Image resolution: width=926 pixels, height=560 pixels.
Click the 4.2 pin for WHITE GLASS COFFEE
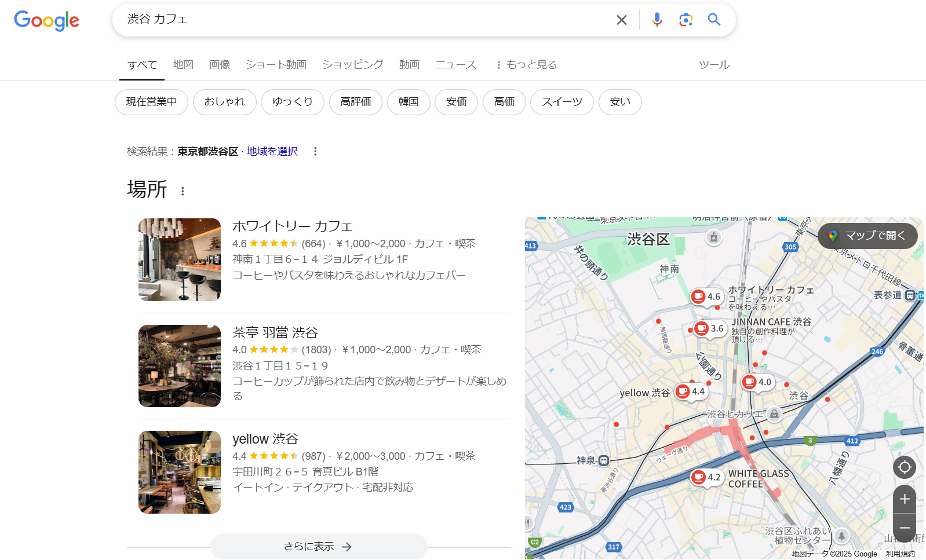[706, 478]
